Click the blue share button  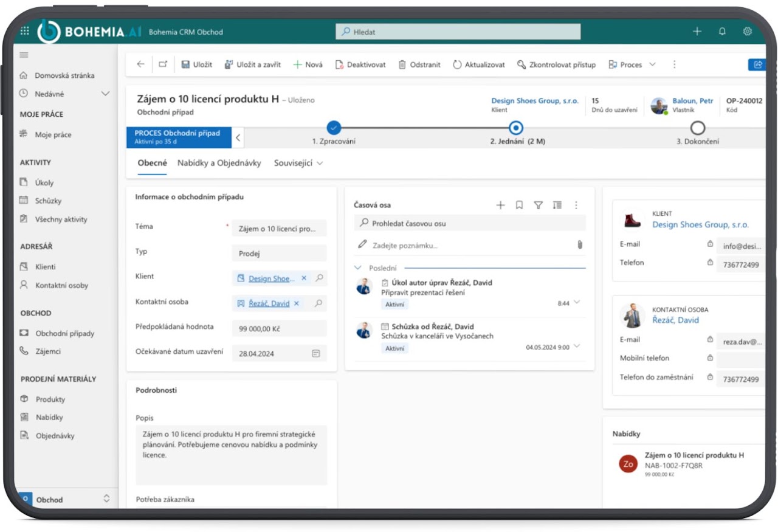(x=757, y=64)
